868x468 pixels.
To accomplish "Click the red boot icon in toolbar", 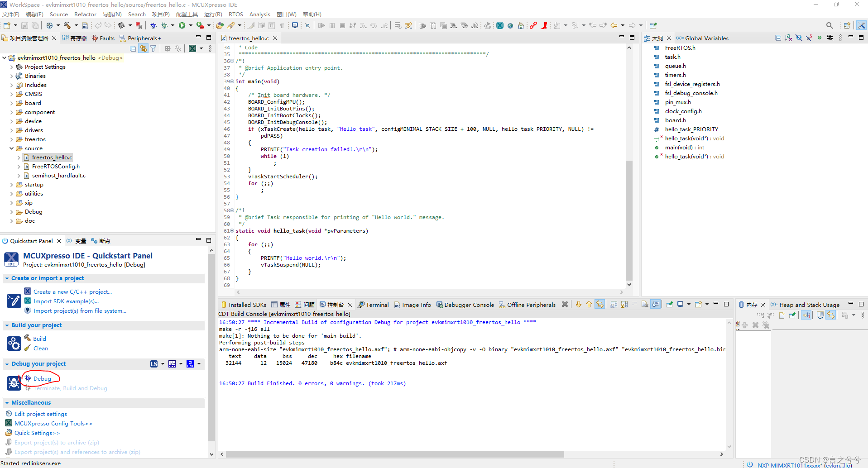I will pos(545,25).
